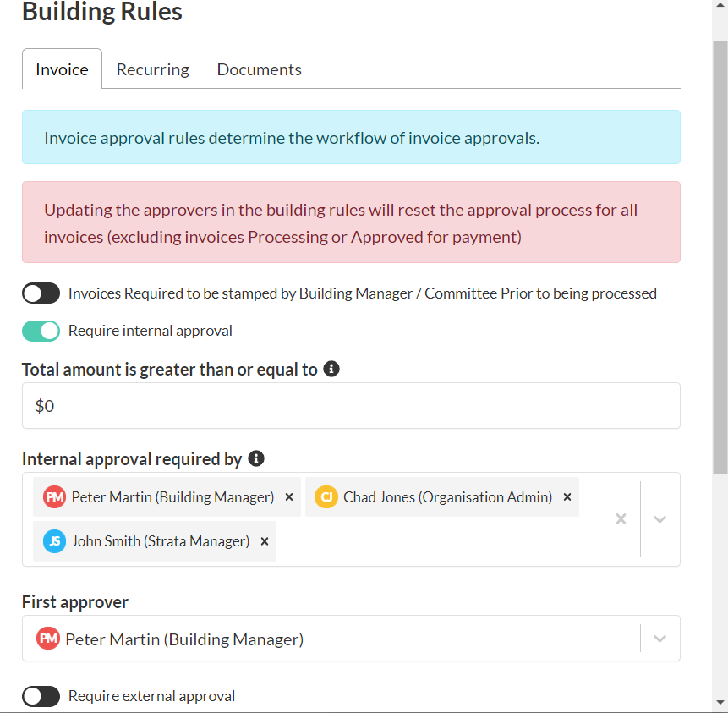Select the Invoice tab
Viewport: 728px width, 713px height.
coord(62,69)
